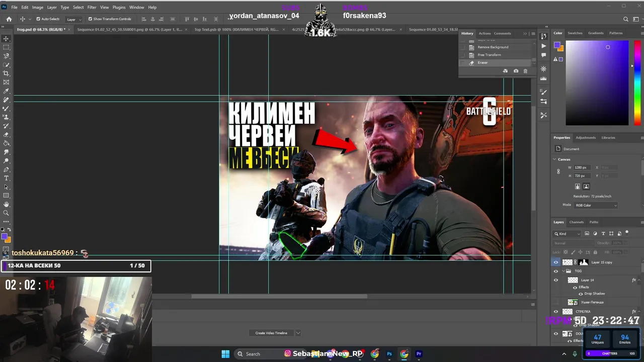The width and height of the screenshot is (644, 362).
Task: Select the Dodge tool
Action: (x=6, y=161)
